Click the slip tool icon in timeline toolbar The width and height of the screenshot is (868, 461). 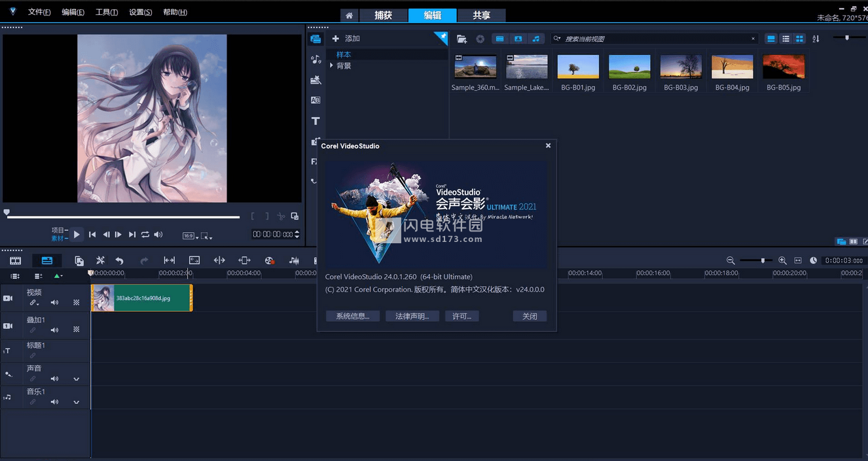click(x=245, y=260)
